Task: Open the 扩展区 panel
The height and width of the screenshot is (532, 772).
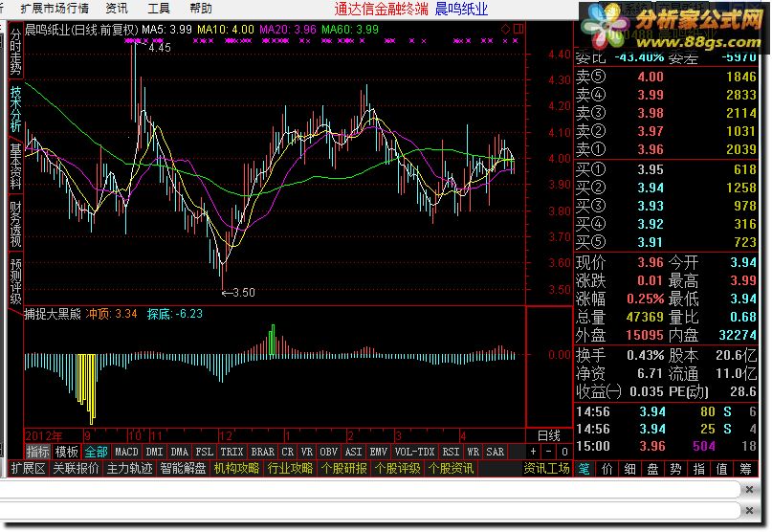Action: (x=28, y=469)
